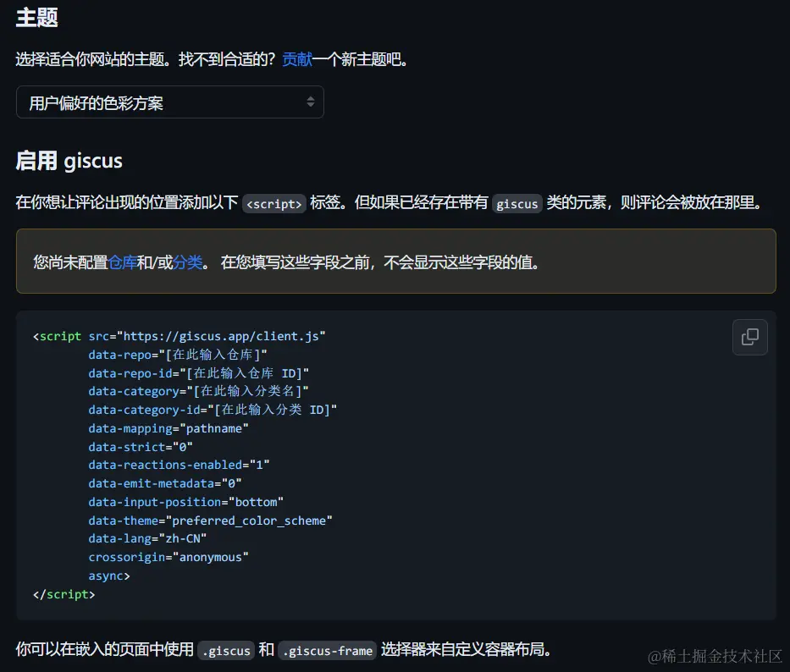Click the '启用 giscus' heading
The height and width of the screenshot is (672, 790).
(69, 161)
